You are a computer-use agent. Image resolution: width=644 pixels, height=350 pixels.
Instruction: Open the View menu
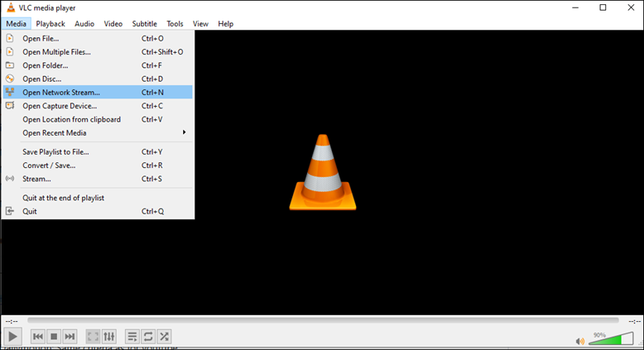pyautogui.click(x=200, y=24)
